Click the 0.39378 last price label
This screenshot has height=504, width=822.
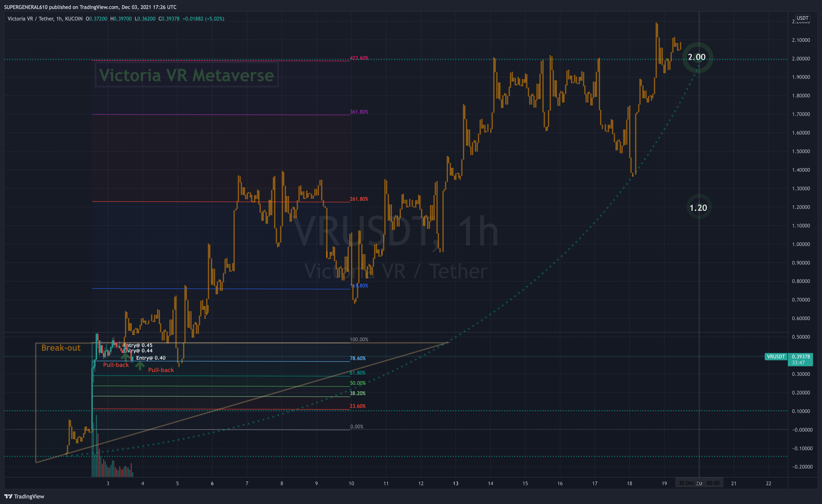tap(801, 357)
